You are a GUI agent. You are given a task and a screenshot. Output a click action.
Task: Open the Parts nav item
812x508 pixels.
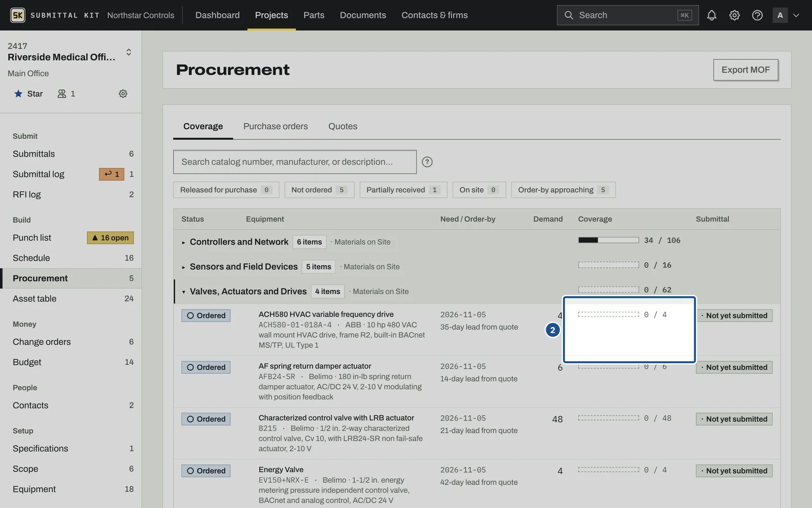tap(314, 15)
